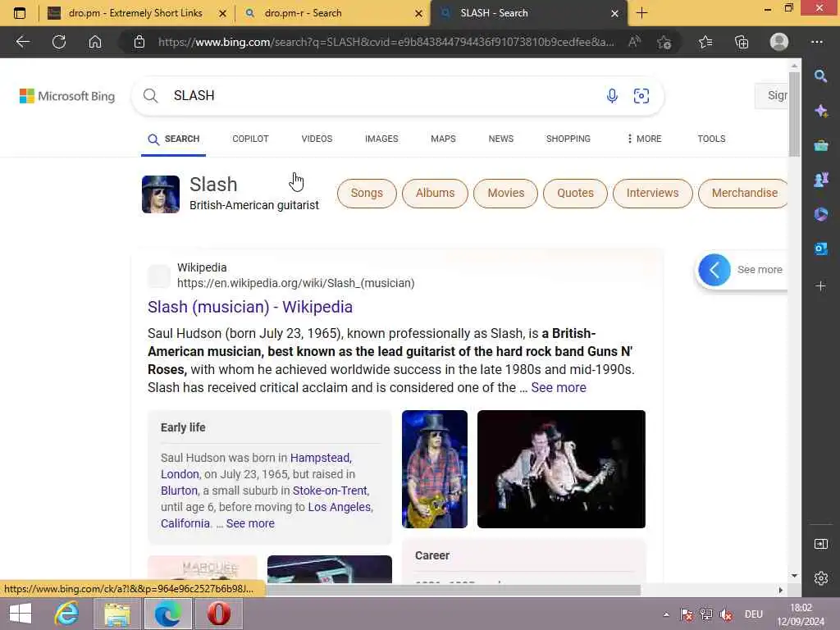The image size is (840, 630).
Task: Open File Explorer from taskbar
Action: point(116,614)
